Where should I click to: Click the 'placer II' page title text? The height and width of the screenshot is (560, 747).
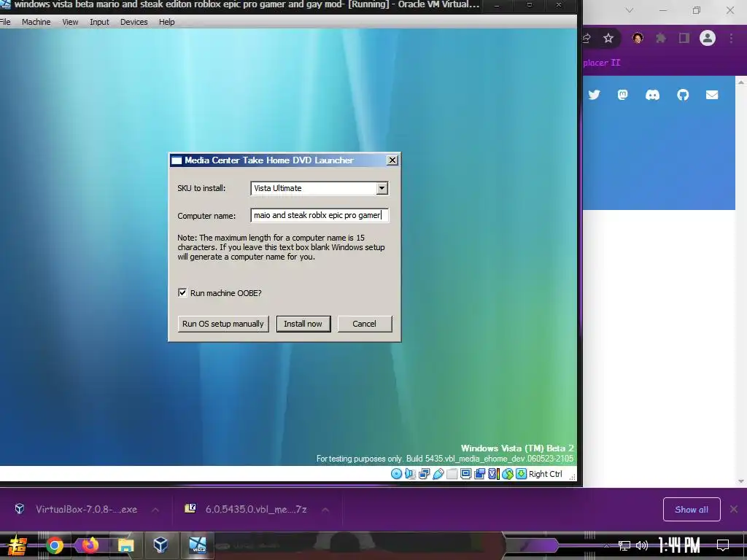pyautogui.click(x=602, y=63)
